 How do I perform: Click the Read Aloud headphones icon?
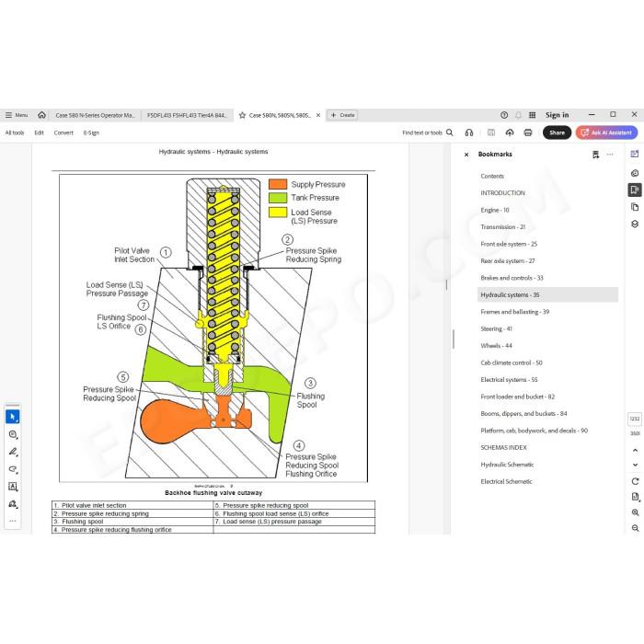click(469, 132)
